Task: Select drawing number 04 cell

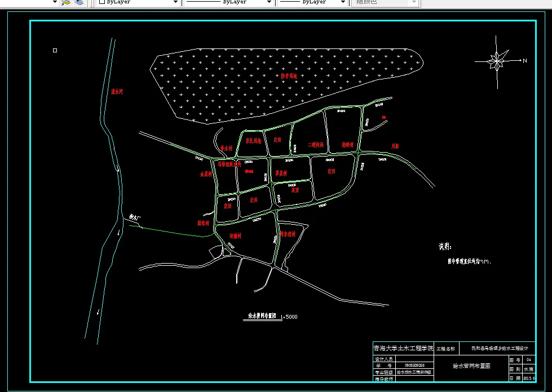Action: tap(528, 360)
